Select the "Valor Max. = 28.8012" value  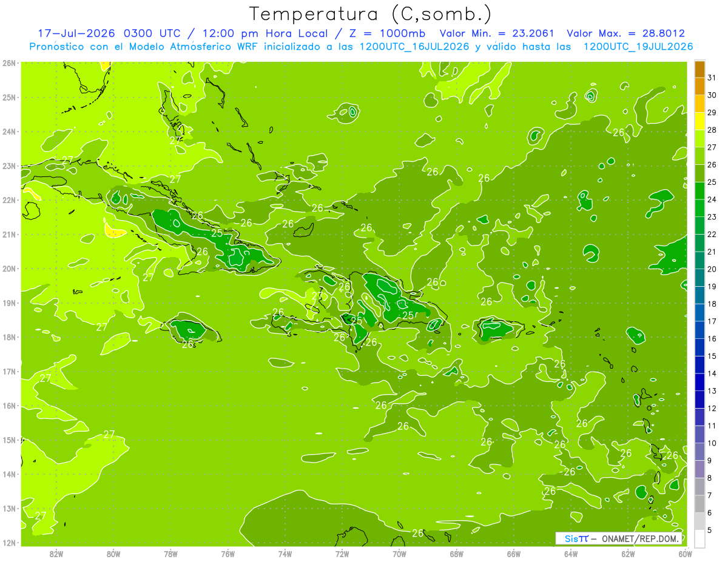click(625, 33)
